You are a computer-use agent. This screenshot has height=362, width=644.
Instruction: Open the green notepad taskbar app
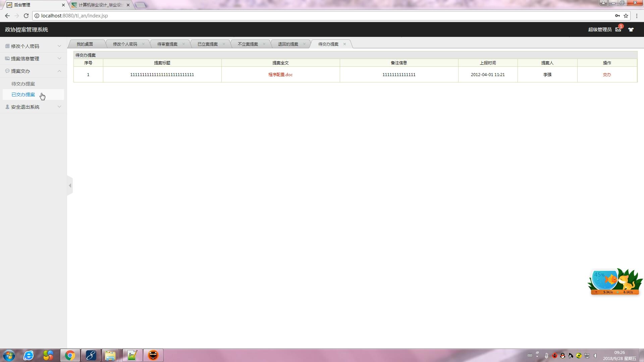pos(132,355)
